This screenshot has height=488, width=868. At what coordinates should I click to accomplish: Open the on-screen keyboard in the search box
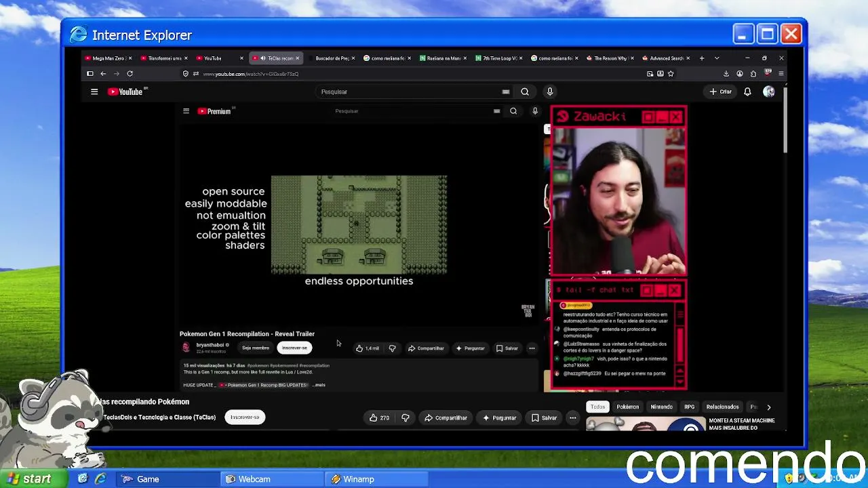pyautogui.click(x=506, y=91)
